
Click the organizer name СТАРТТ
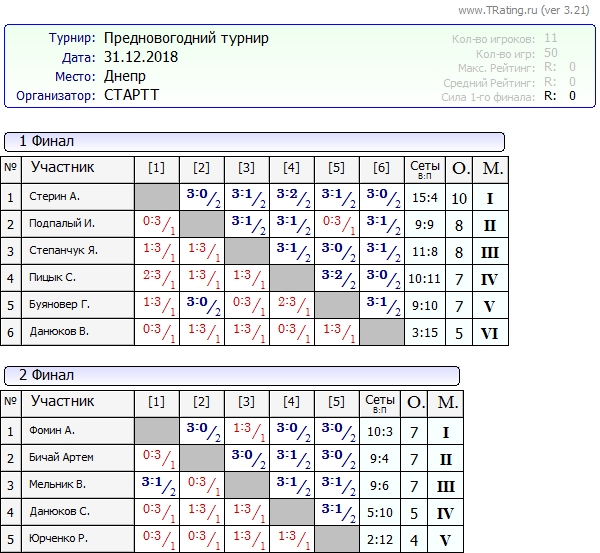[x=131, y=96]
